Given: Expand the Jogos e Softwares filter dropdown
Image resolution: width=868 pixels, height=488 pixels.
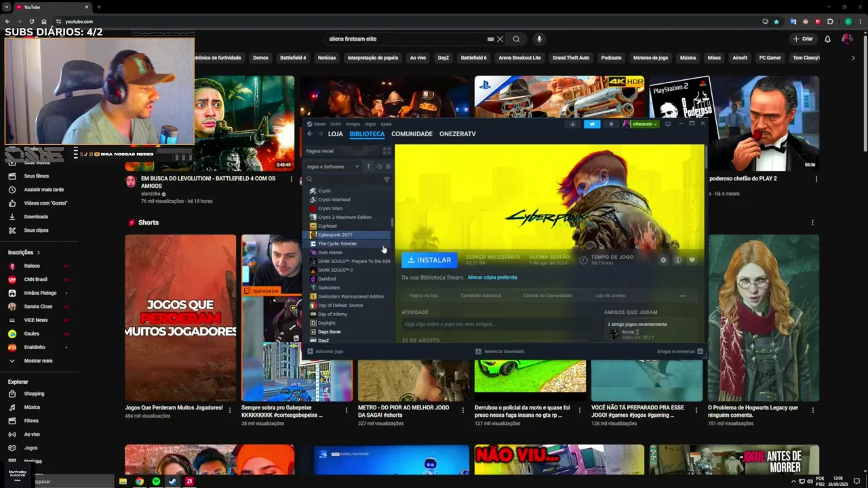Looking at the screenshot, I should (x=334, y=166).
